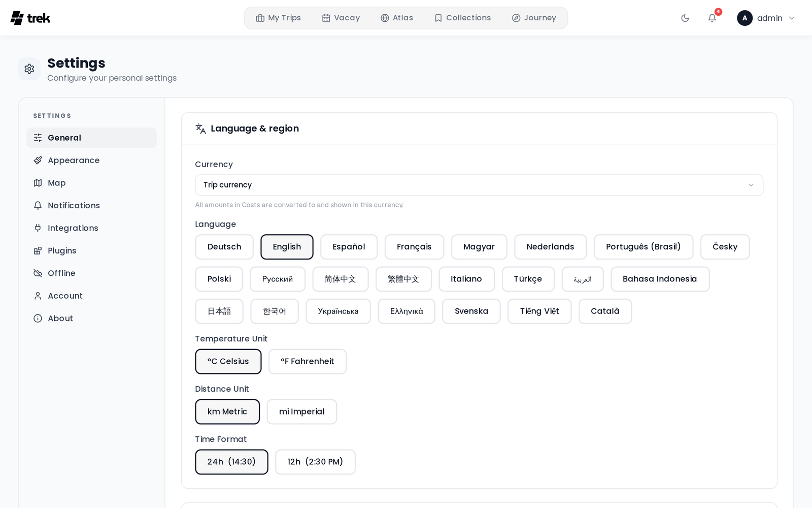The width and height of the screenshot is (812, 508).
Task: Click the Collections bookmark icon
Action: 438,18
